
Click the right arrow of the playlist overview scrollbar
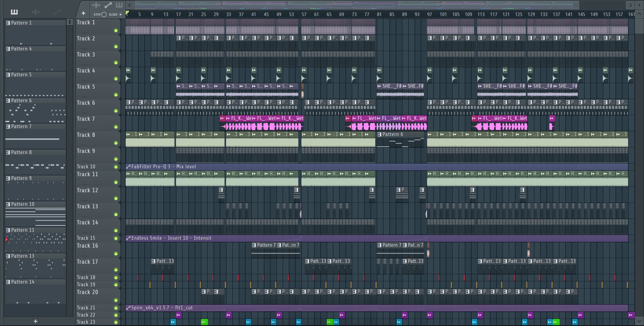tap(630, 5)
